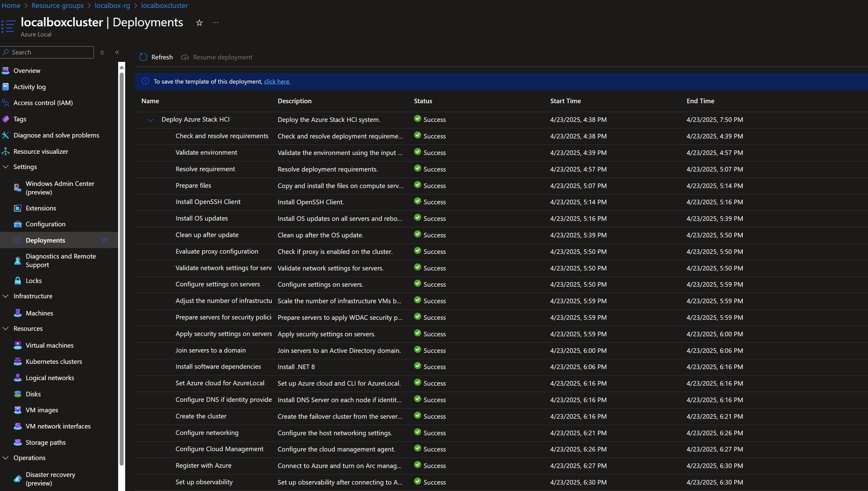The height and width of the screenshot is (491, 868).
Task: Open Resource groups breadcrumb link
Action: point(58,6)
